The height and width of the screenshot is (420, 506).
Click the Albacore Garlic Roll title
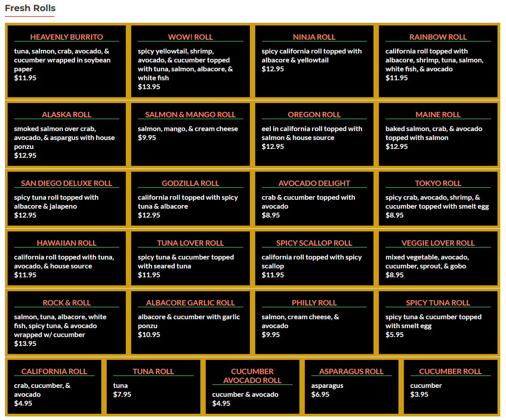pos(190,303)
